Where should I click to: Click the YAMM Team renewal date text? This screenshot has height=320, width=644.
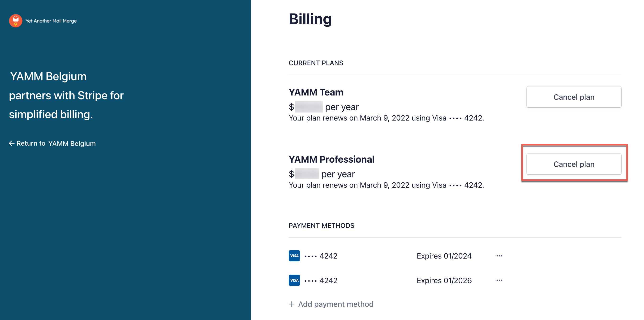[x=386, y=118]
